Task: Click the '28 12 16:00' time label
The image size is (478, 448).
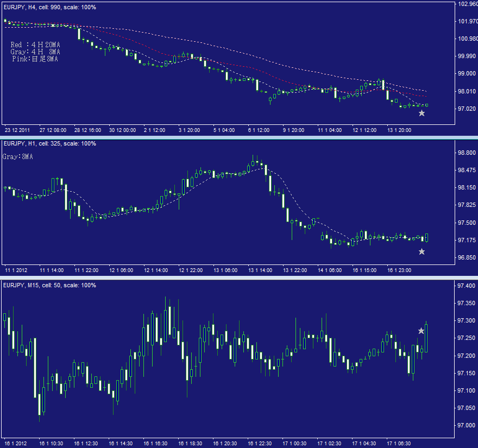Action: (87, 130)
